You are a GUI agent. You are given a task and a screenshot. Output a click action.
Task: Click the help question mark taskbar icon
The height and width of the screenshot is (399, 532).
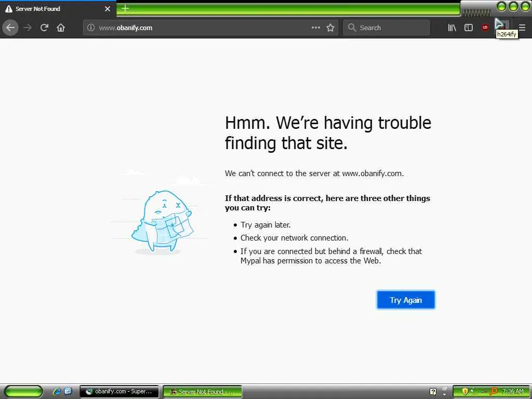click(x=433, y=392)
